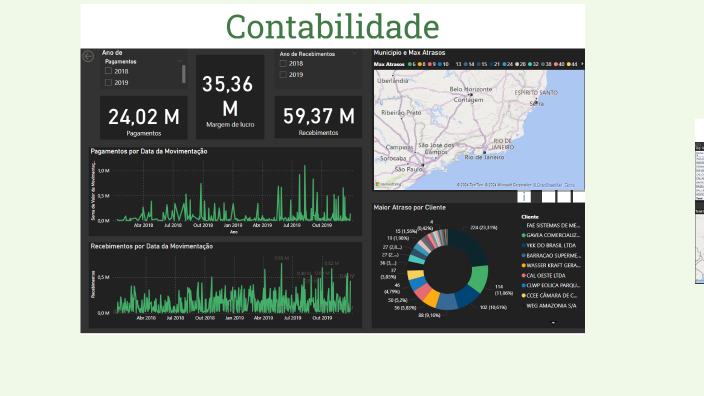Click the yellow 44 Max Atrasos legend dot
The image size is (704, 396).
(569, 64)
